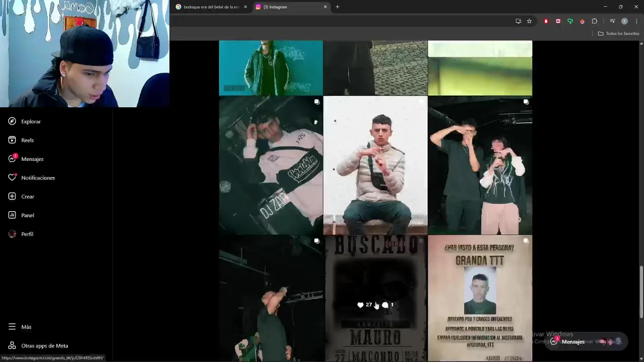644x362 pixels.
Task: Open the Explorar compass icon
Action: 12,121
